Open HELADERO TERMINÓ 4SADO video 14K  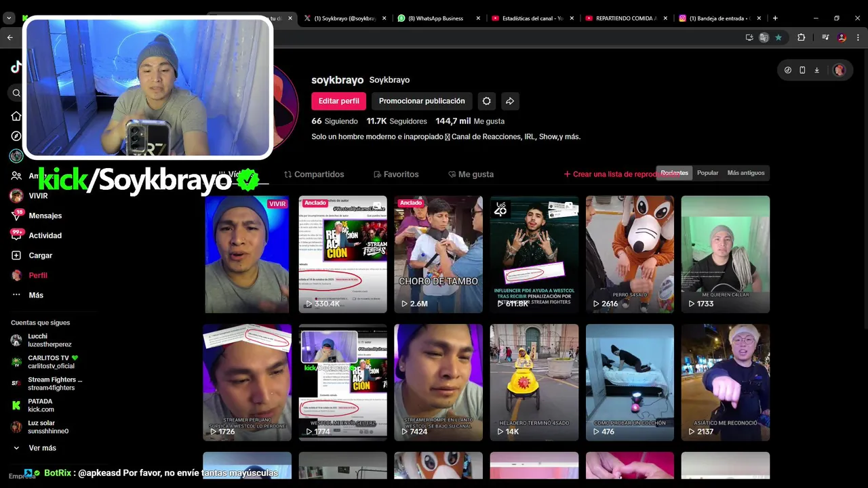534,382
